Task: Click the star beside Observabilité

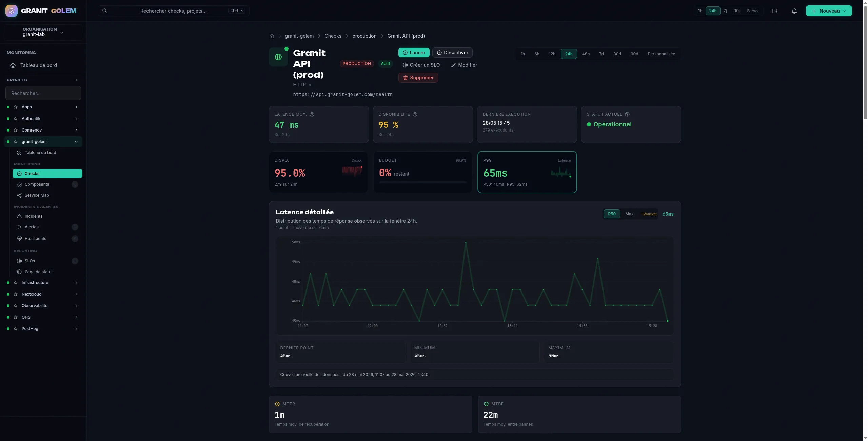Action: 16,306
